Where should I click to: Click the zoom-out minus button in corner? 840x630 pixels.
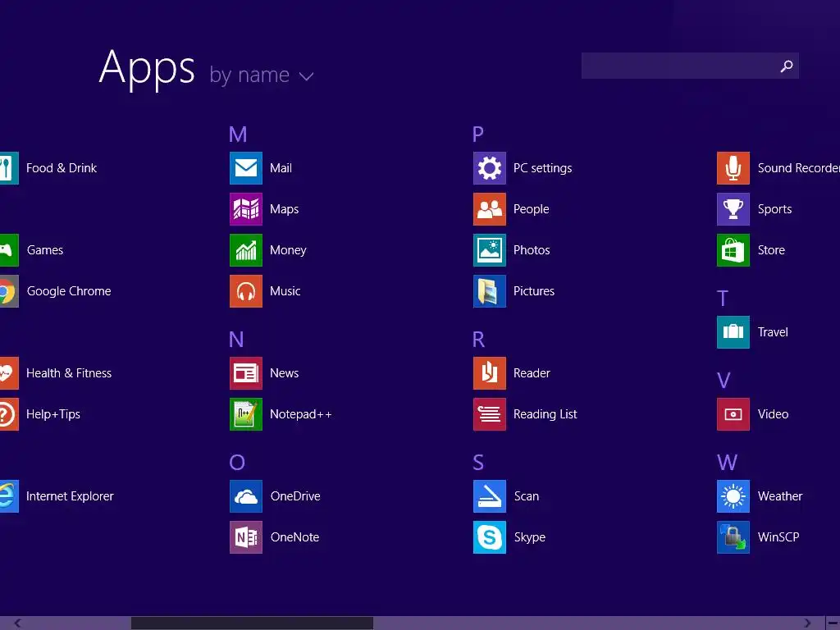(833, 623)
